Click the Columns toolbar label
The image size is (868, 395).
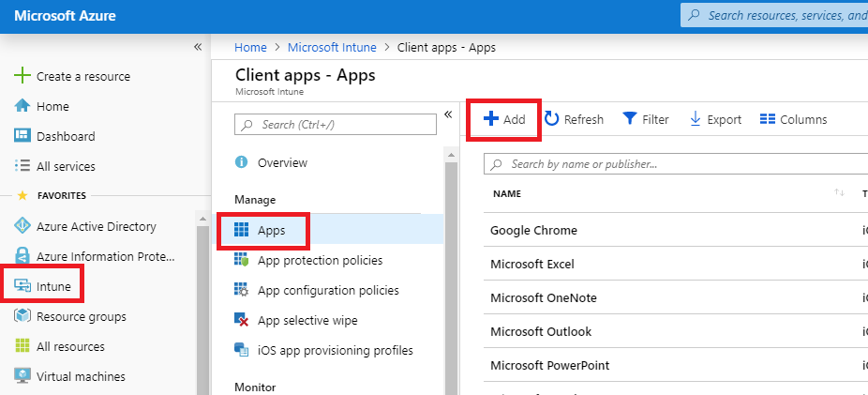803,119
